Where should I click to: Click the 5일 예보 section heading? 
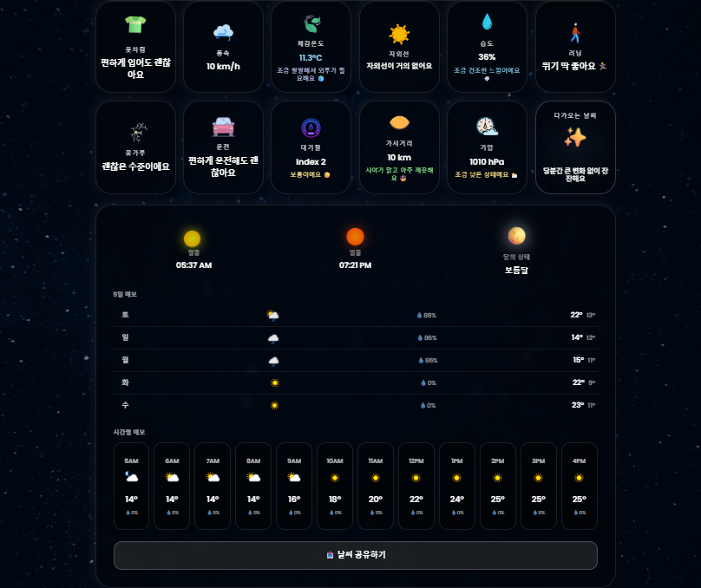[125, 294]
